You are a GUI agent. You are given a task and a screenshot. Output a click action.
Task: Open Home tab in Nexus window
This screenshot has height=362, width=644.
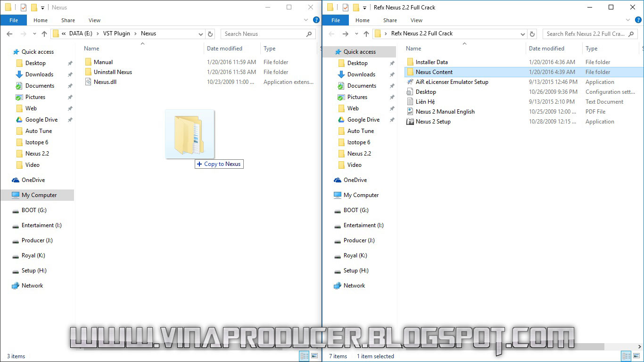pos(41,20)
